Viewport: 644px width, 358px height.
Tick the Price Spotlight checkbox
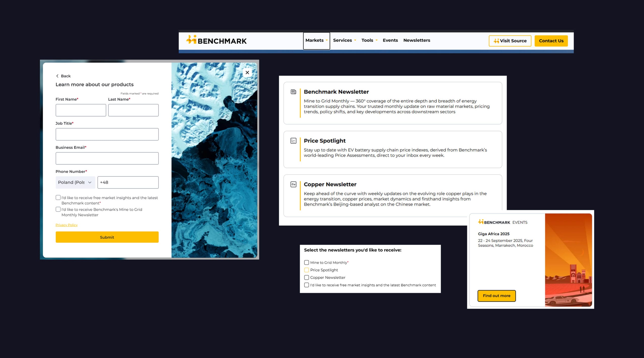(306, 270)
